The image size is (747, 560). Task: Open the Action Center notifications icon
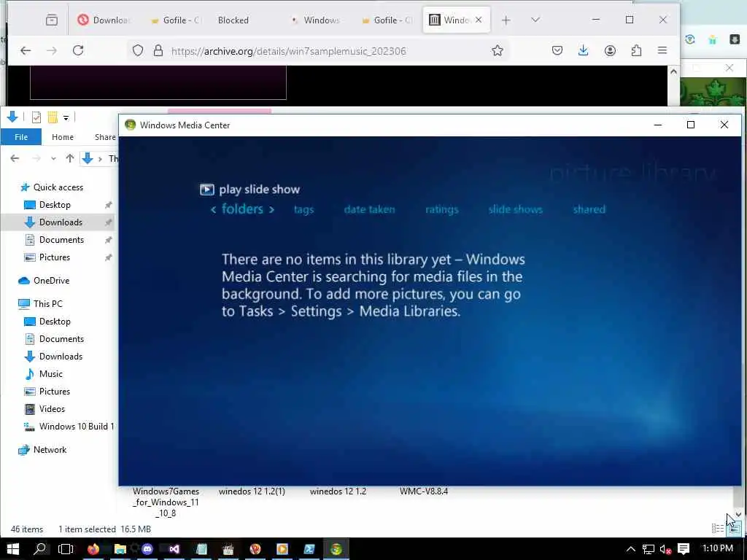click(684, 549)
